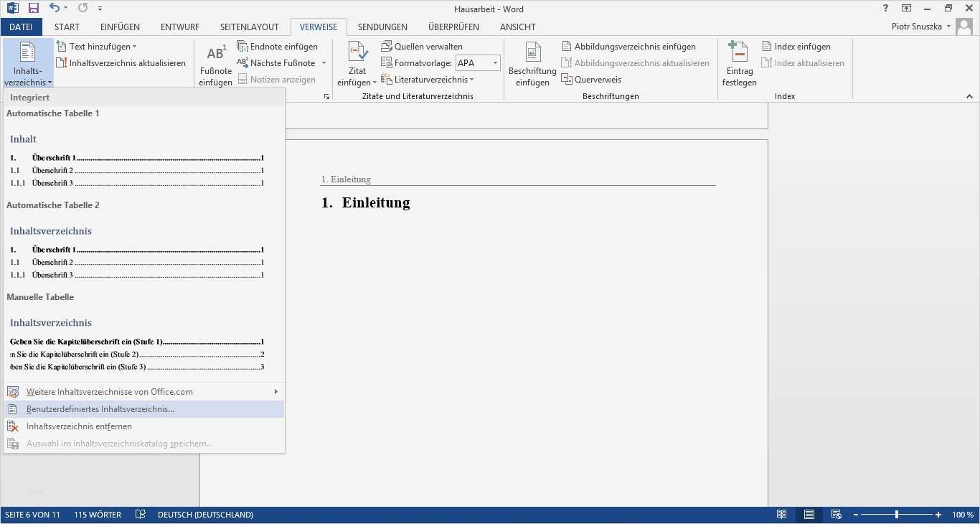Switch to Read Mode view

(x=781, y=515)
